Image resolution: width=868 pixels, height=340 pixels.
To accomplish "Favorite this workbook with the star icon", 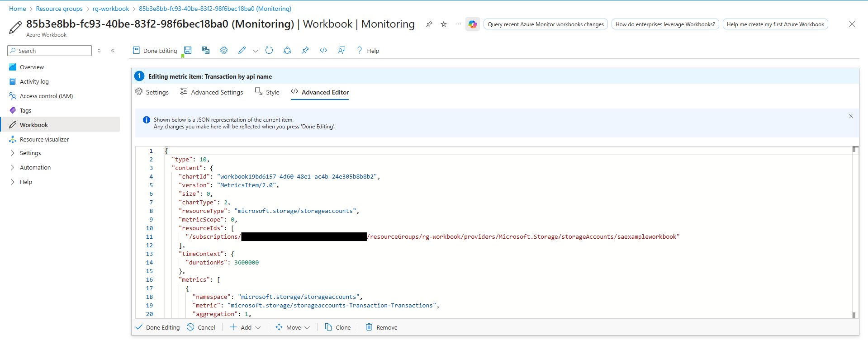I will coord(444,24).
